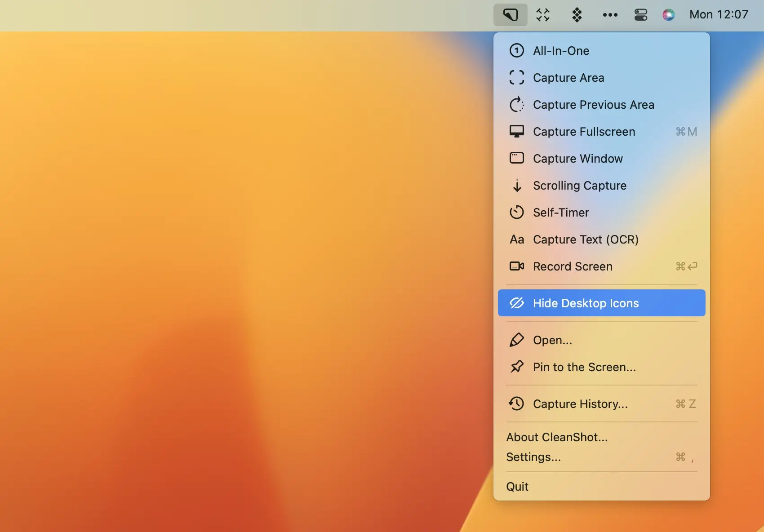
Task: Launch Siri from the menu bar
Action: tap(669, 15)
